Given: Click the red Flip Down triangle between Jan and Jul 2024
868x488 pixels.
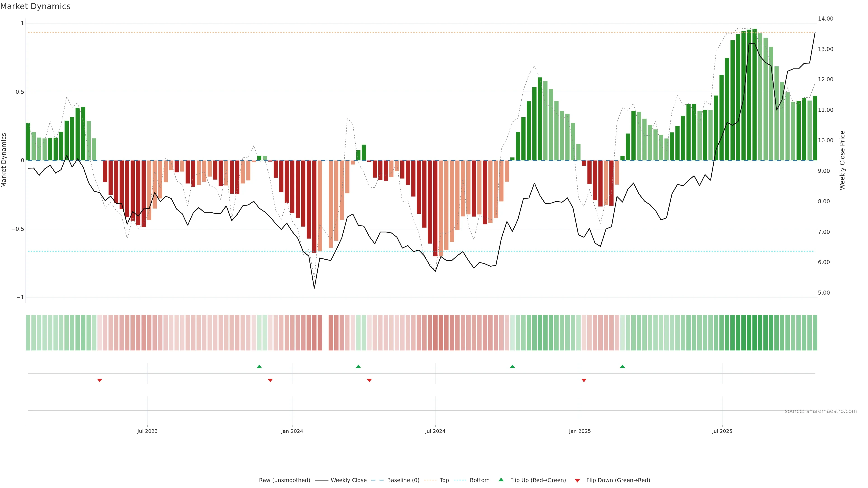Looking at the screenshot, I should tap(369, 380).
